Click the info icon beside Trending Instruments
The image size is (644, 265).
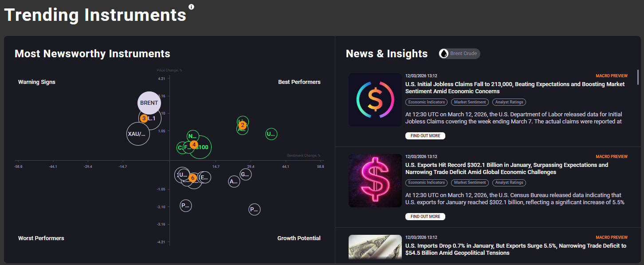(191, 7)
